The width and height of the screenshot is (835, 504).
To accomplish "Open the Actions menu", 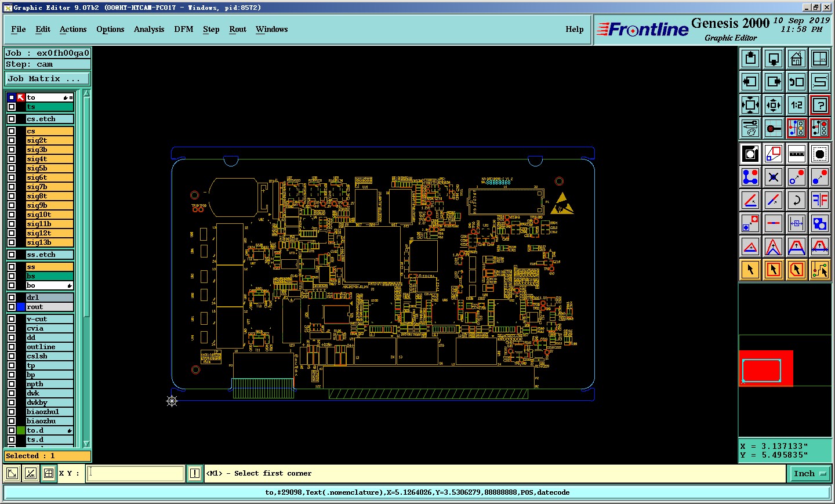I will pos(73,30).
